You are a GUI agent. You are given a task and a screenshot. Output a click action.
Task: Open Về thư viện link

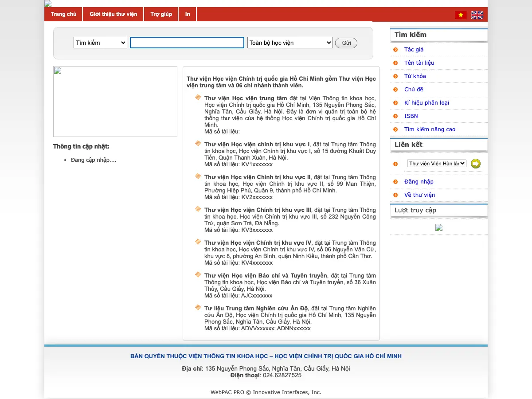[x=419, y=195]
